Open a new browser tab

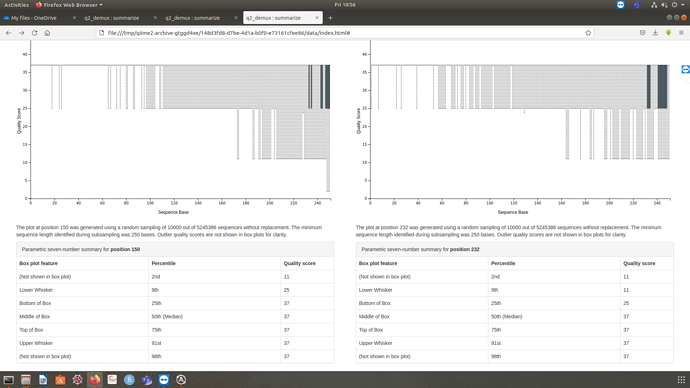click(x=330, y=18)
